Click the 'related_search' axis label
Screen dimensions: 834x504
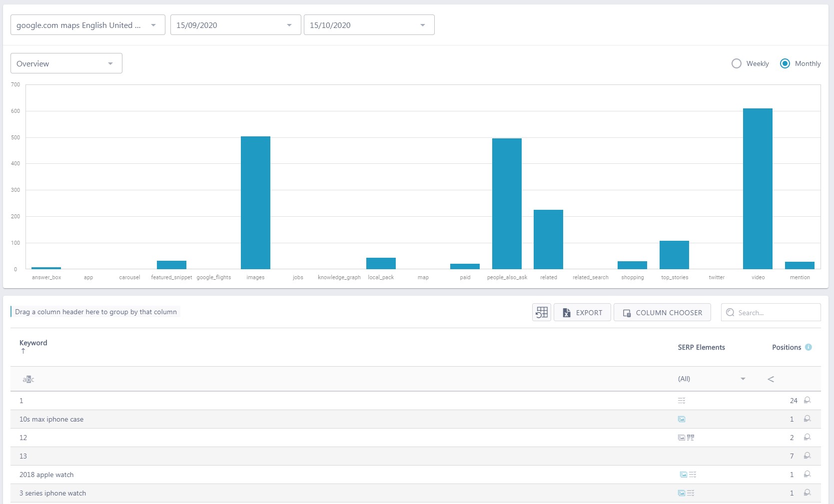point(591,277)
